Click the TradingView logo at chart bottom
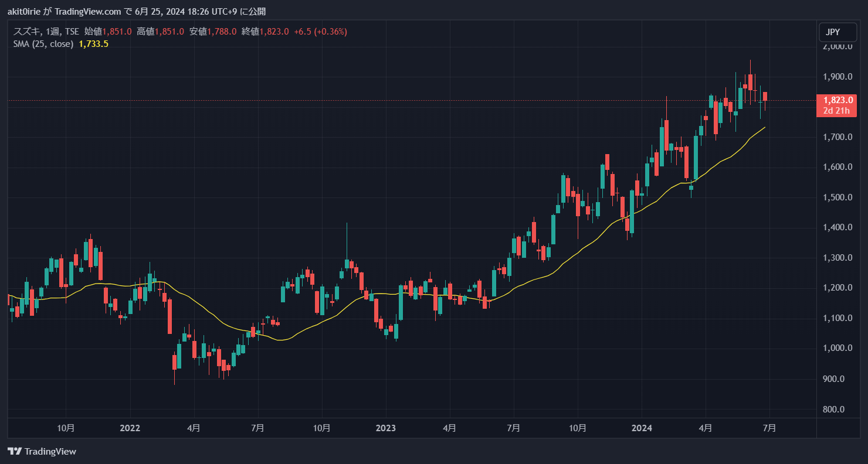This screenshot has height=464, width=868. [42, 452]
